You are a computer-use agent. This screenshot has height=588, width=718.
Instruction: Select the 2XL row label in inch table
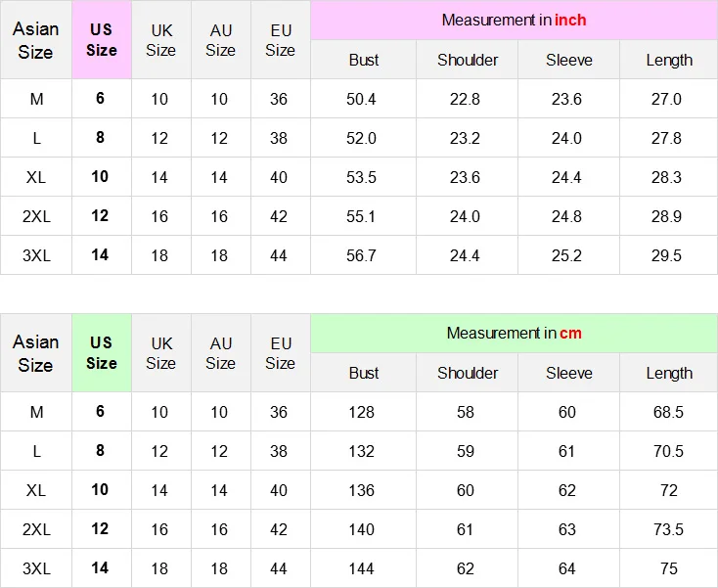pyautogui.click(x=36, y=216)
